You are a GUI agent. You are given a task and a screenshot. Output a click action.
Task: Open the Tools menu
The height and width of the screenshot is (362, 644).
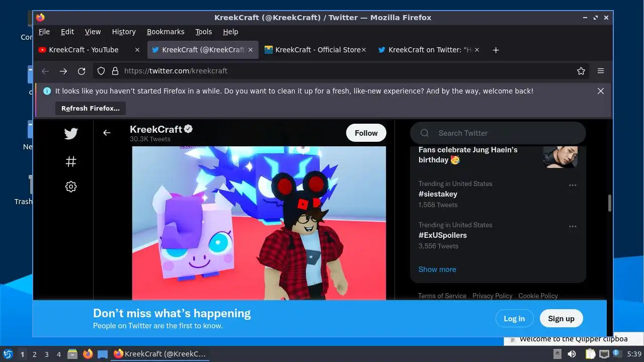(204, 32)
